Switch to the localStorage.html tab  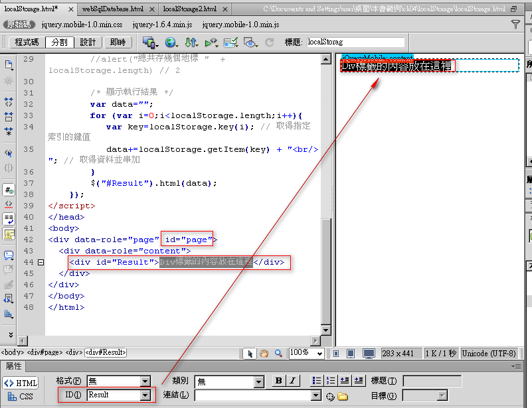31,9
